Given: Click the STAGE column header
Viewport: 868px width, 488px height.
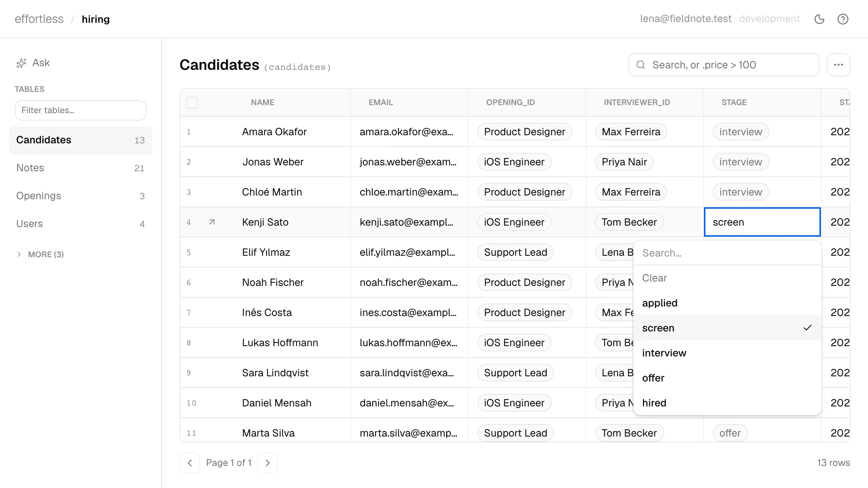Looking at the screenshot, I should 734,103.
